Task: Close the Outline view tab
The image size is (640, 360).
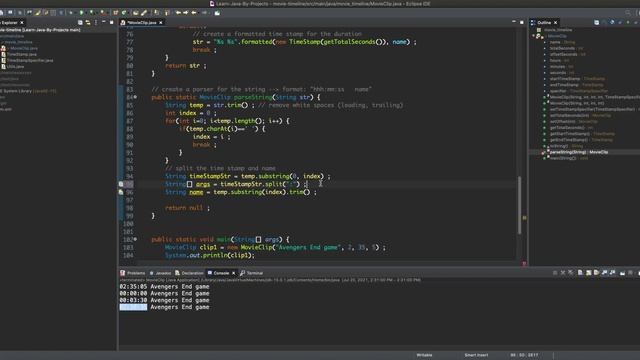Action: (556, 22)
